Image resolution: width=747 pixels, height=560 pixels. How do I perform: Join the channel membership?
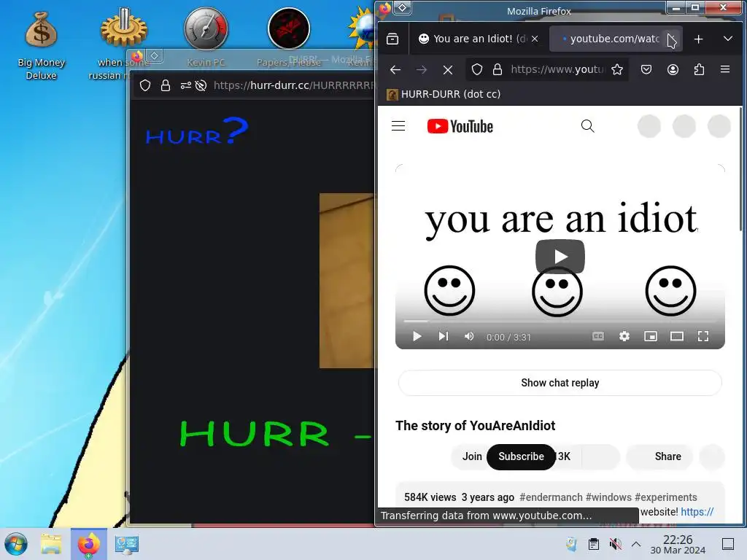[472, 456]
